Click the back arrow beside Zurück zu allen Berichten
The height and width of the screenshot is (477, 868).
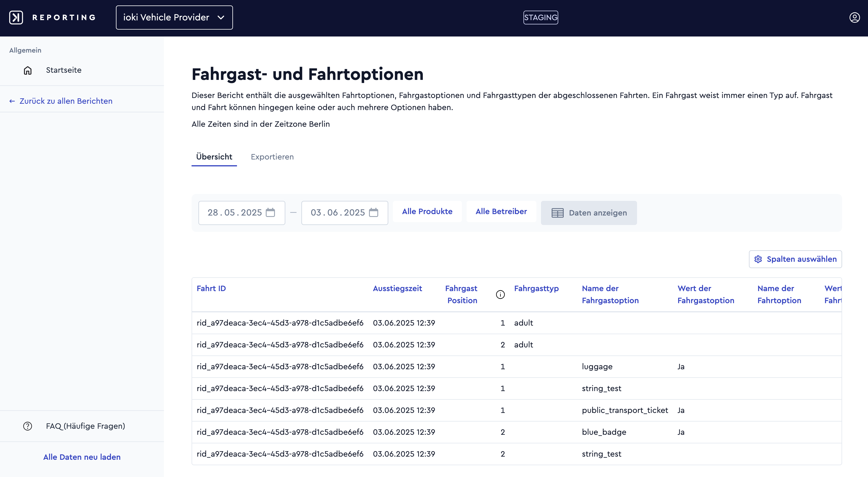coord(12,101)
